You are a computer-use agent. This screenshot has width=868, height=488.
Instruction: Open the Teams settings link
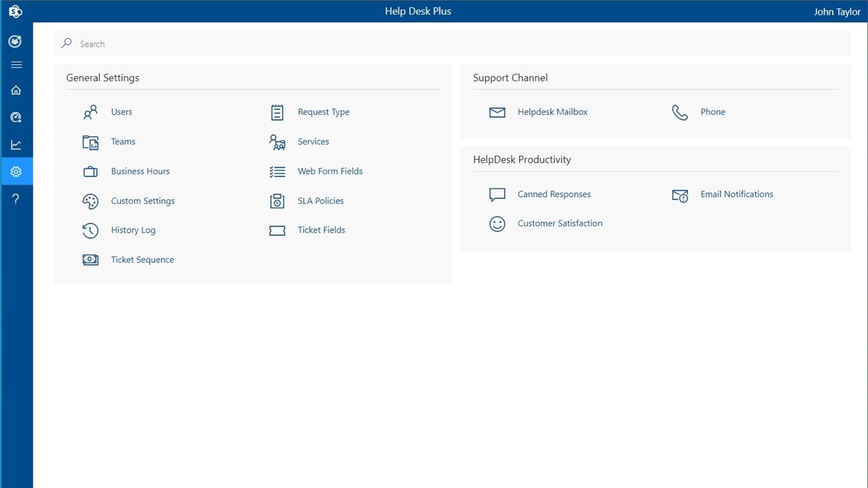coord(123,142)
